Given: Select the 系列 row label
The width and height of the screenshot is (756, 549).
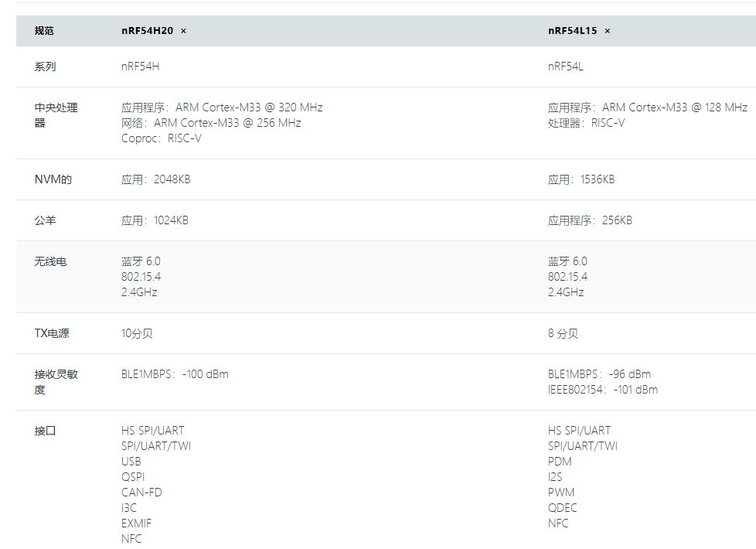Looking at the screenshot, I should [45, 66].
